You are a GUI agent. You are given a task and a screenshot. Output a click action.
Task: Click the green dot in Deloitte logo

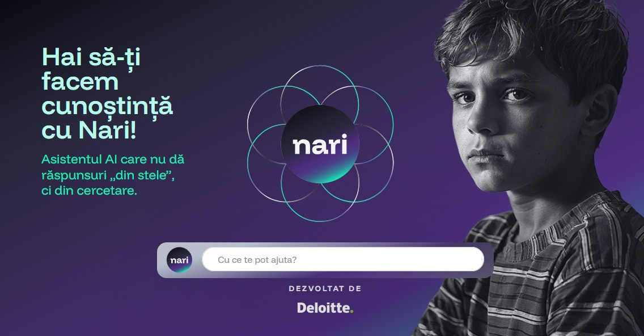click(x=351, y=312)
